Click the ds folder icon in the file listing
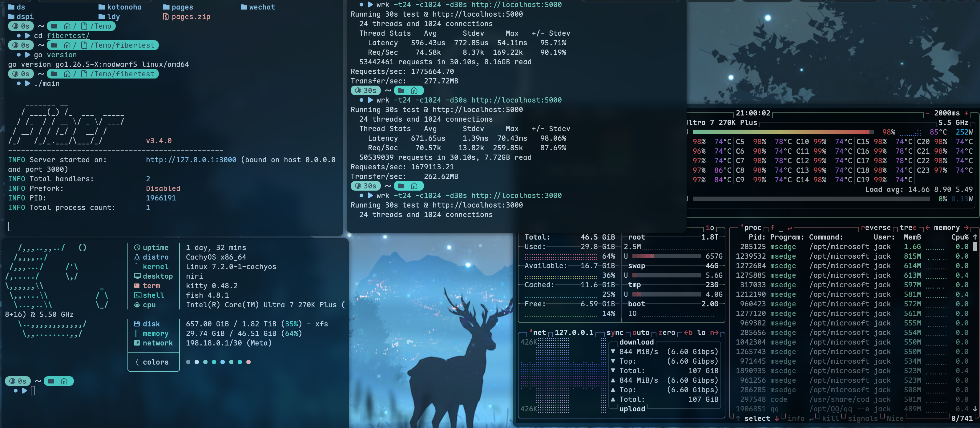Image resolution: width=980 pixels, height=428 pixels. [x=11, y=7]
